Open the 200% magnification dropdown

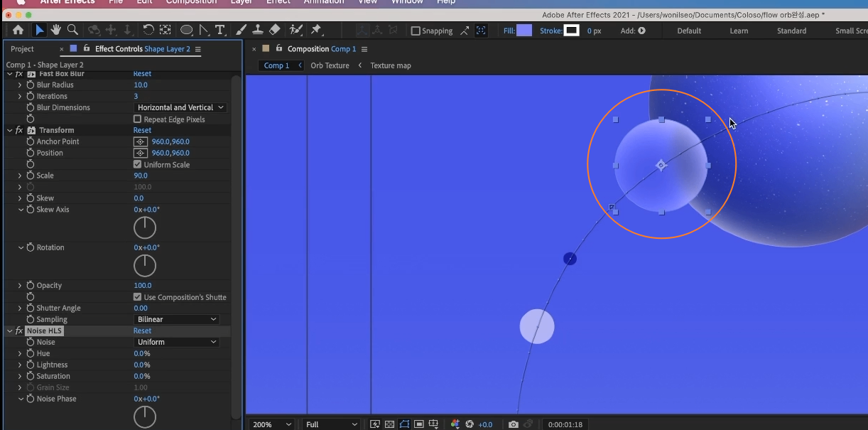point(271,424)
